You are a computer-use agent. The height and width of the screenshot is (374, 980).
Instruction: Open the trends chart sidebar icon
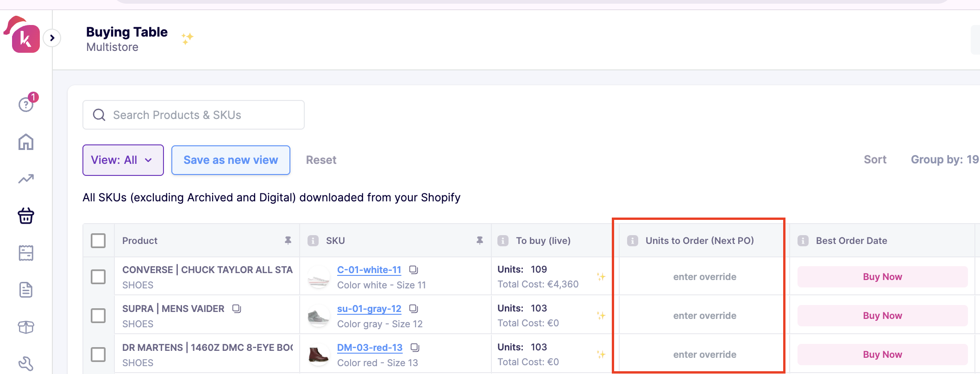[26, 179]
